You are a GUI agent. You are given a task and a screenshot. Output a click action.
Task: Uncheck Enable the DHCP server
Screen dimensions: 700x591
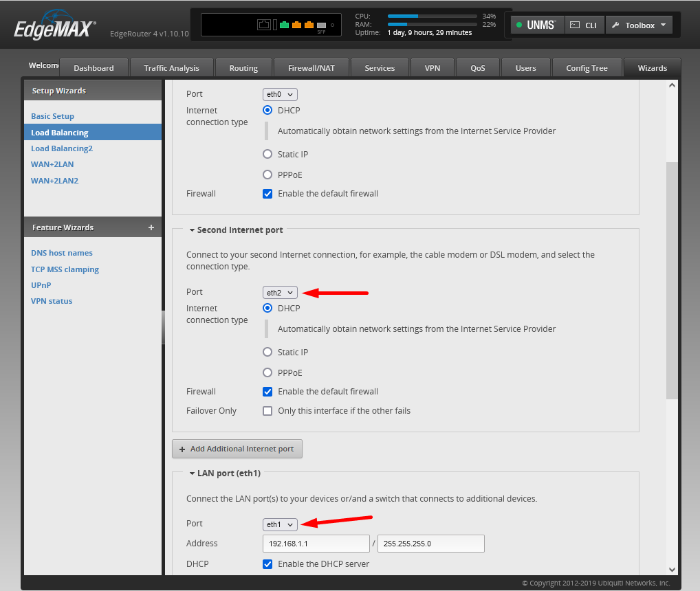click(267, 564)
